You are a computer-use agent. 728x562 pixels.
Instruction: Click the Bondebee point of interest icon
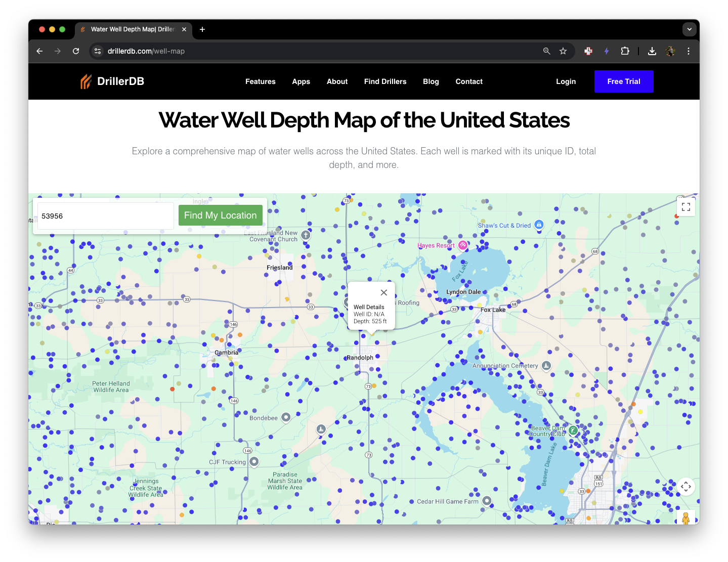click(285, 417)
